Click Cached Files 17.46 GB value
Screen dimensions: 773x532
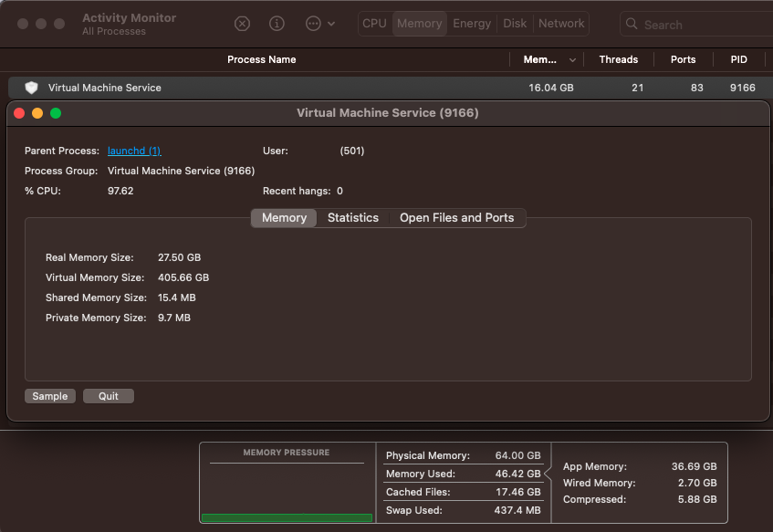(x=517, y=492)
